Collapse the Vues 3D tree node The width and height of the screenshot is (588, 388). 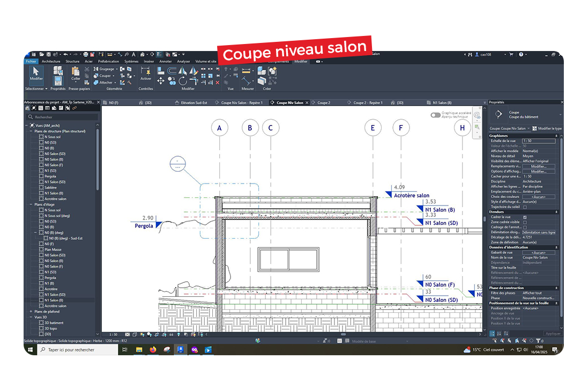tap(31, 317)
